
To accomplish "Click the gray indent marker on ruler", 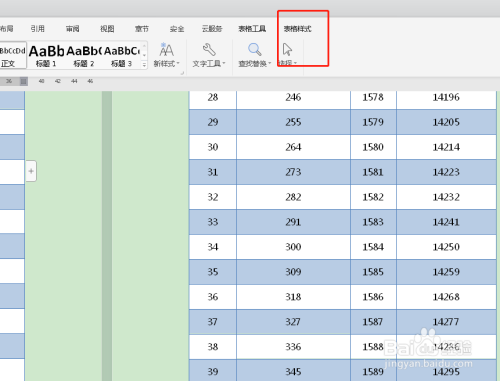I will click(x=24, y=81).
